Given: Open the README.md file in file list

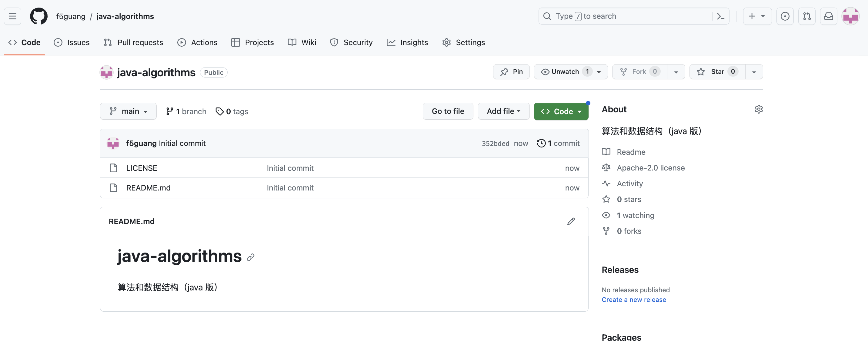Looking at the screenshot, I should click(x=148, y=188).
